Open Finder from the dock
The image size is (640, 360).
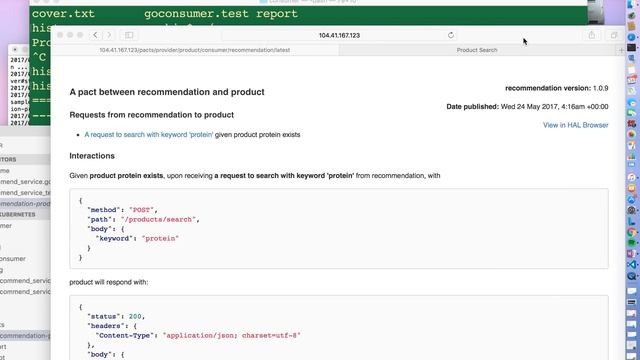[631, 4]
